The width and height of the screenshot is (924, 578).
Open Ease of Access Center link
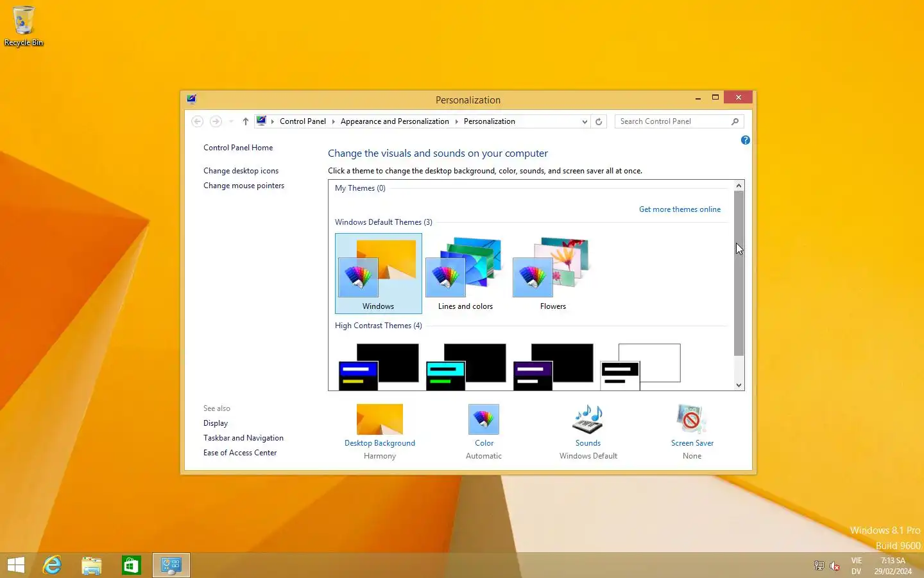click(x=240, y=453)
